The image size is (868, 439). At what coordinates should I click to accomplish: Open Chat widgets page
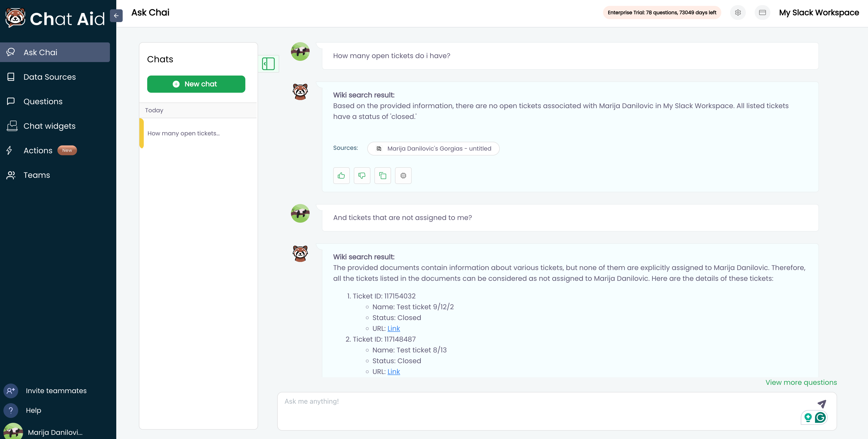pos(50,126)
